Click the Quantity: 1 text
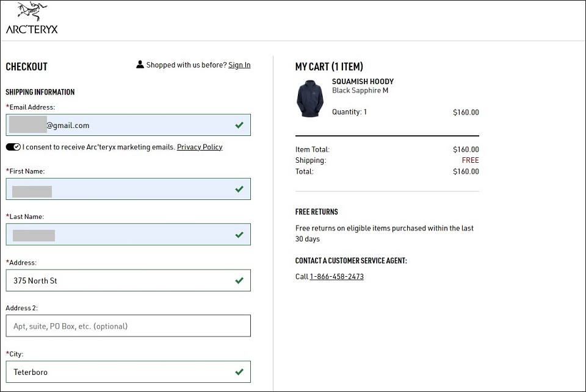This screenshot has width=586, height=392. tap(349, 112)
